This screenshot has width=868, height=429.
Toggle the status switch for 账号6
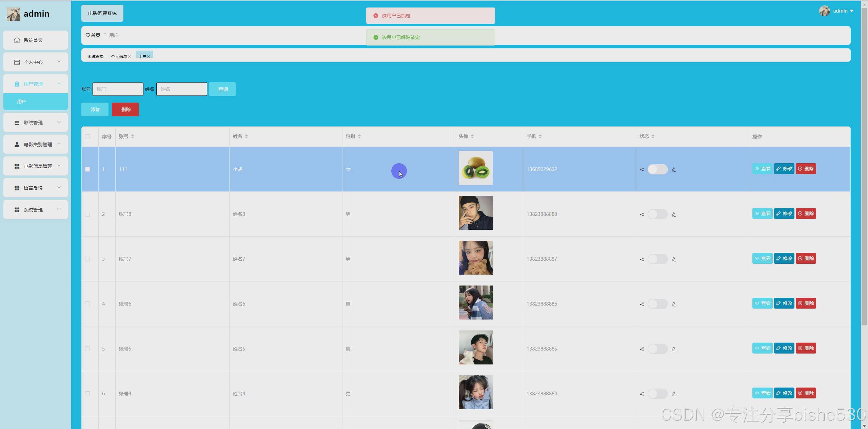[x=657, y=304]
